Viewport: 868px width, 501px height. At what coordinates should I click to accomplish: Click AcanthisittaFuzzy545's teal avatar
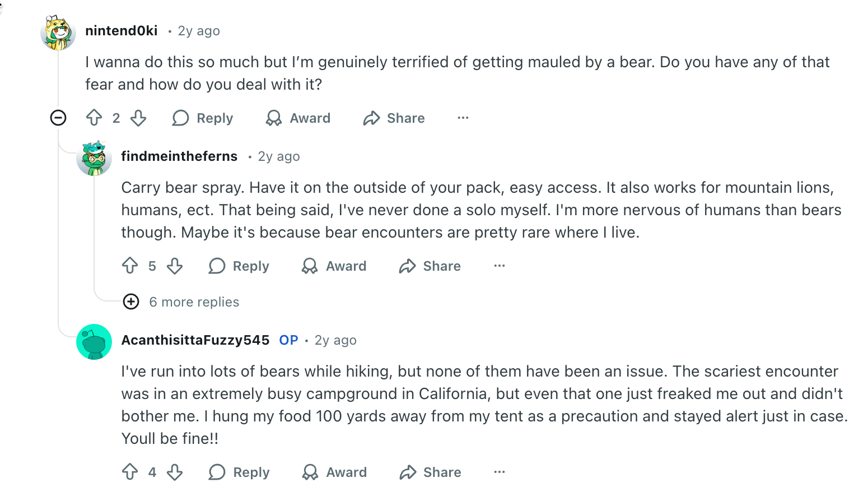click(94, 341)
